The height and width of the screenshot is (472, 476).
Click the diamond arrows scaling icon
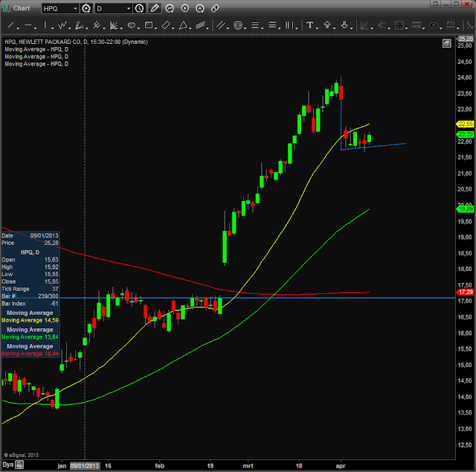click(215, 8)
